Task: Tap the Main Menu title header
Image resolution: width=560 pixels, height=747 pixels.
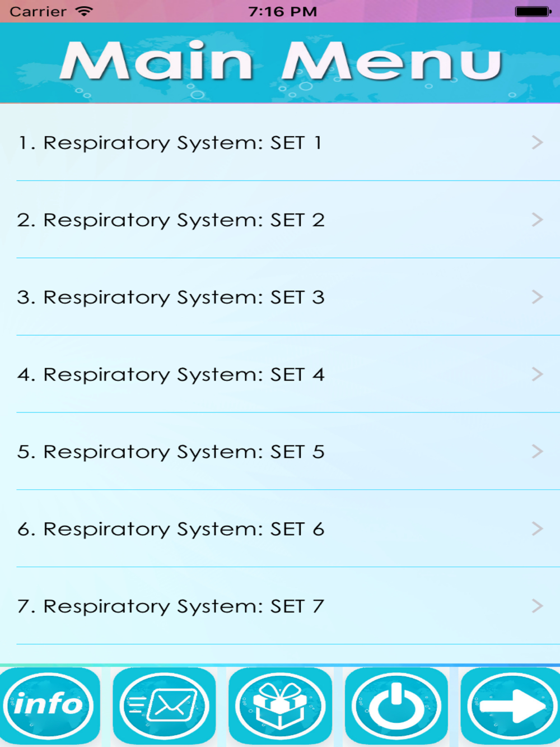Action: tap(280, 62)
